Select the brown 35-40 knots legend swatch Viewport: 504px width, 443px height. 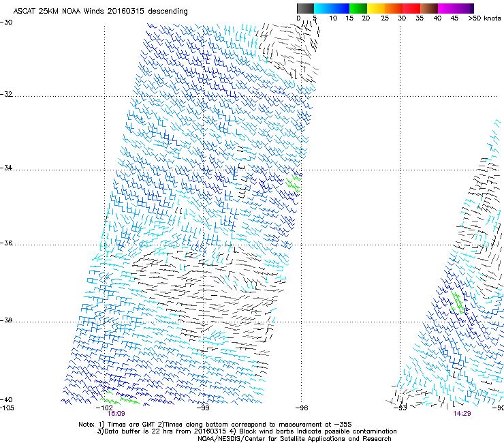(429, 8)
